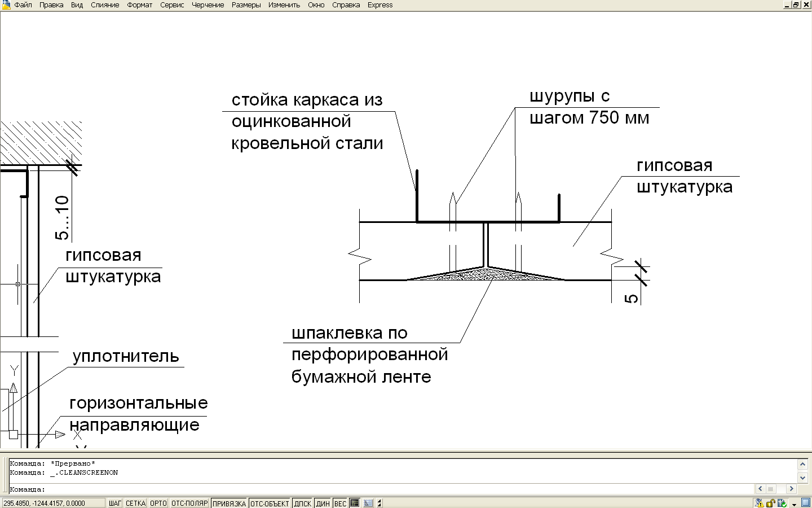Image resolution: width=812 pixels, height=508 pixels.
Task: Open the Сервис menu
Action: pos(172,5)
